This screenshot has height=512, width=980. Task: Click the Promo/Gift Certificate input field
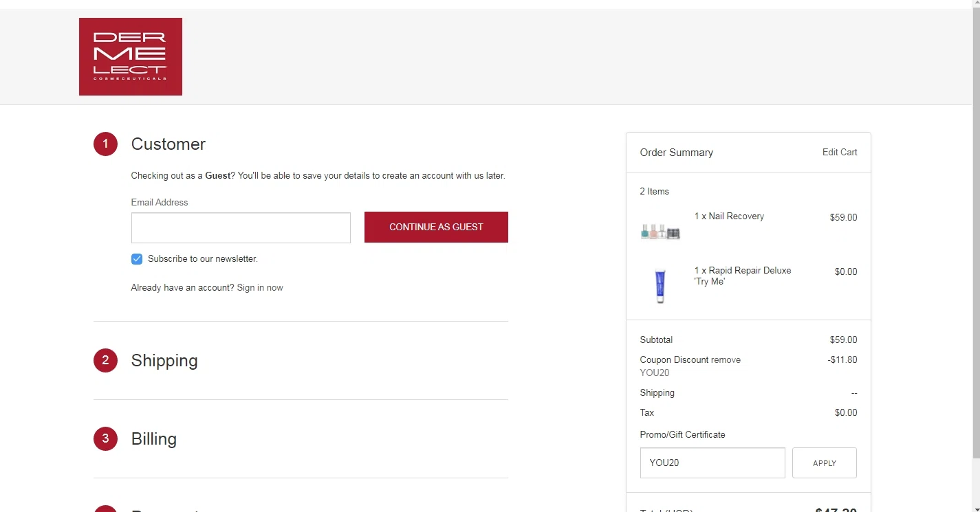pyautogui.click(x=712, y=463)
